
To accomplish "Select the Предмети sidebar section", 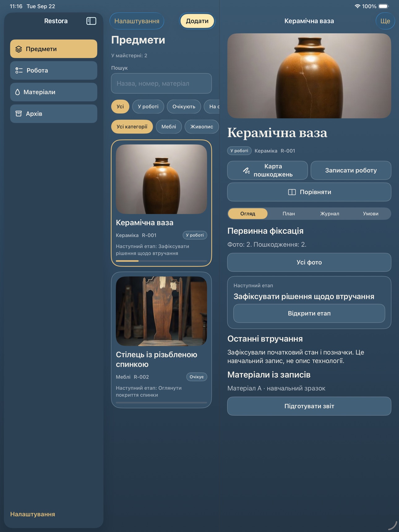I will [x=54, y=49].
